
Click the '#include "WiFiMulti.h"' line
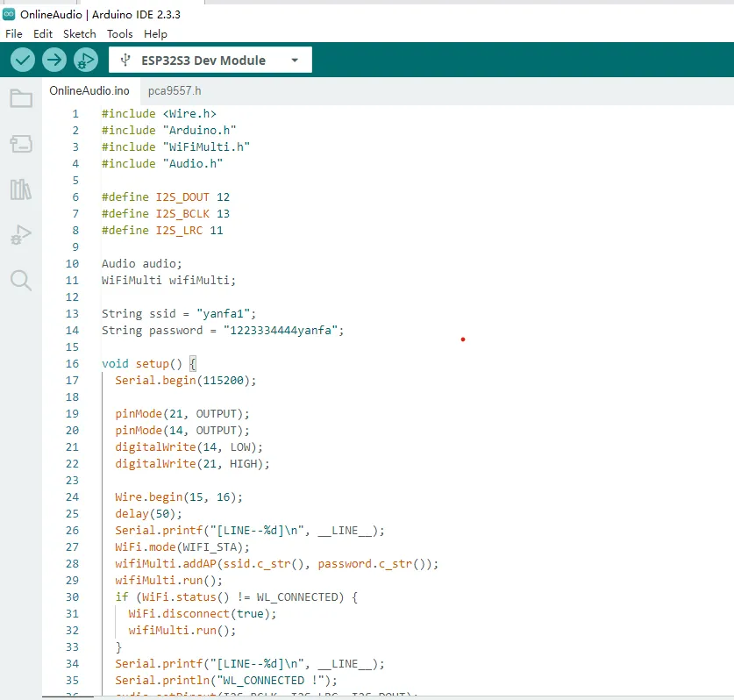click(x=176, y=147)
